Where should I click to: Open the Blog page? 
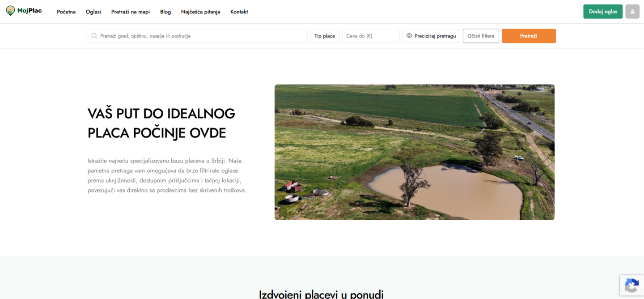pos(165,12)
